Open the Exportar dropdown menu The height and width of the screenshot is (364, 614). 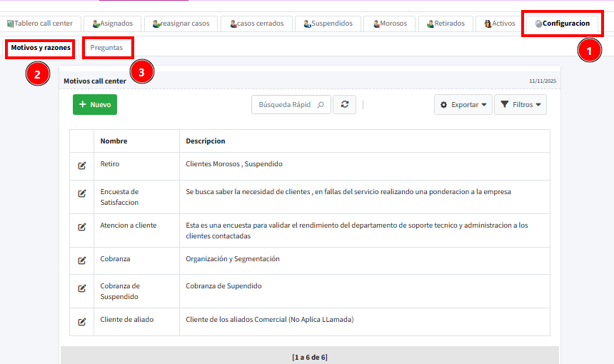(463, 105)
